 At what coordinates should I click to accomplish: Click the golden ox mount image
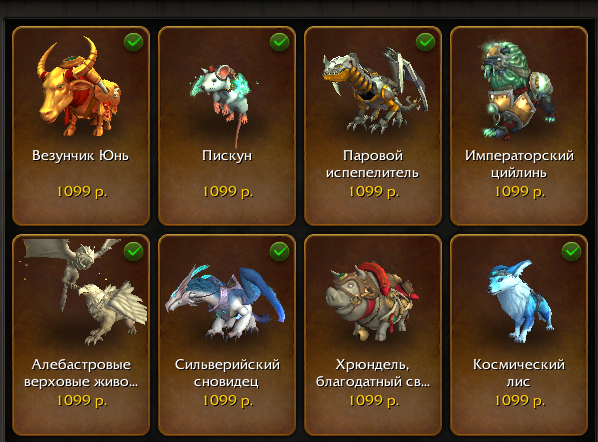tap(79, 88)
